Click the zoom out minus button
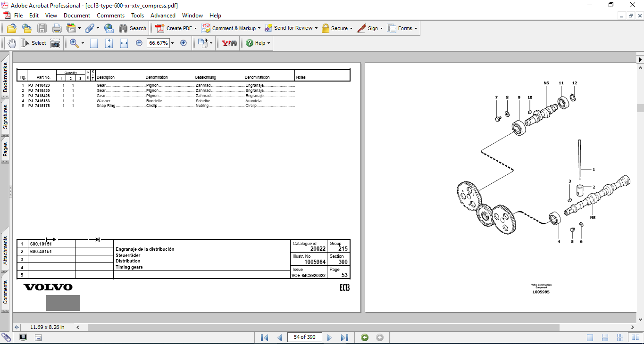The image size is (644, 344). pyautogui.click(x=139, y=43)
